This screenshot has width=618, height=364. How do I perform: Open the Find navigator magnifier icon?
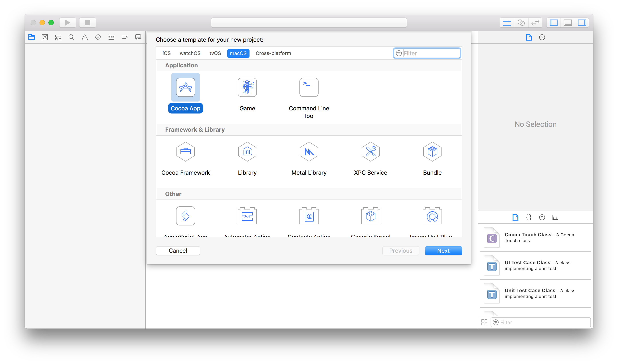[x=71, y=37]
